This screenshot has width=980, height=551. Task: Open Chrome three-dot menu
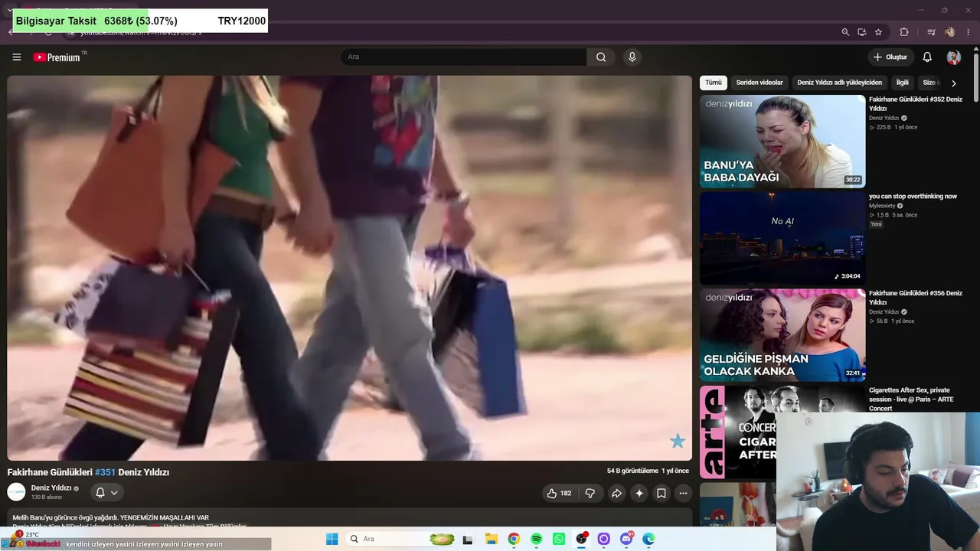tap(969, 32)
